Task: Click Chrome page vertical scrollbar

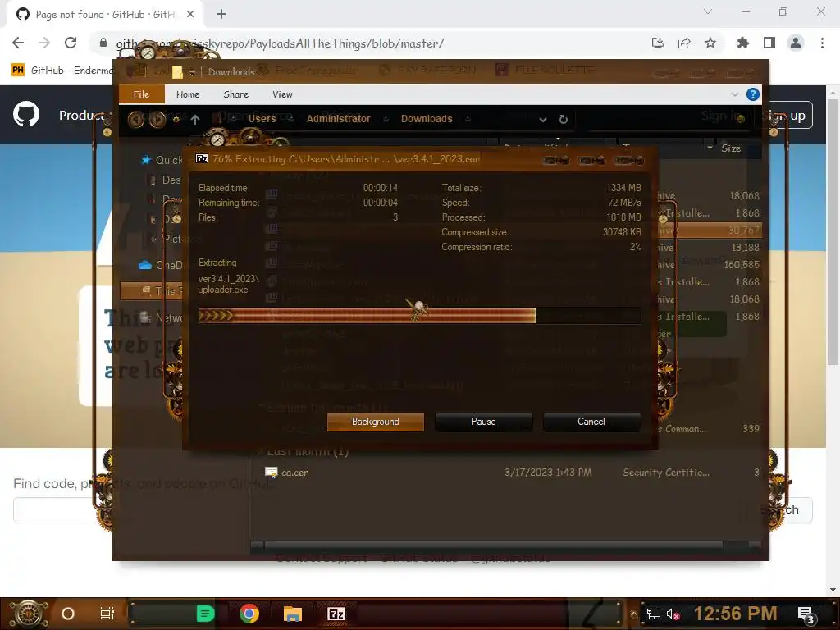Action: click(833, 233)
